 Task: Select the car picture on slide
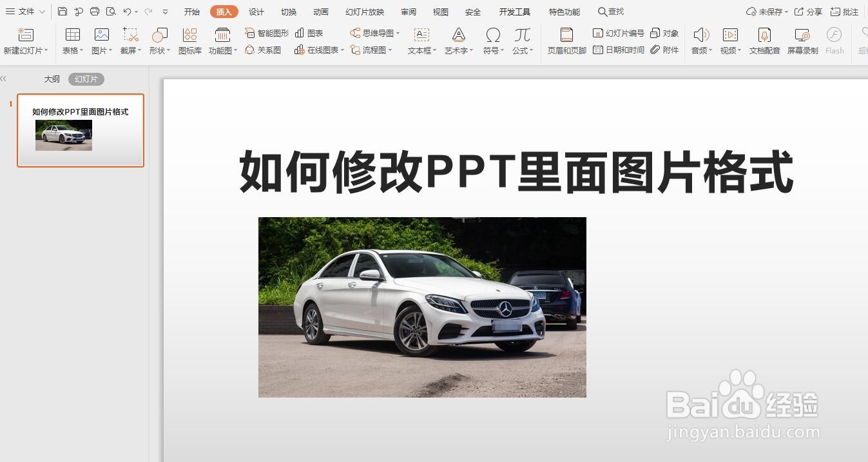pos(422,307)
